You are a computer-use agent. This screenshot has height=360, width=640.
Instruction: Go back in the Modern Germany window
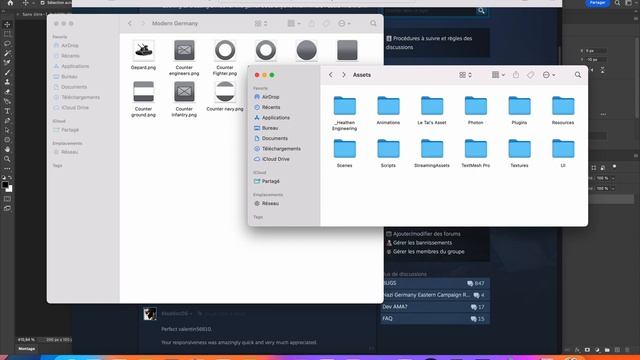click(130, 24)
